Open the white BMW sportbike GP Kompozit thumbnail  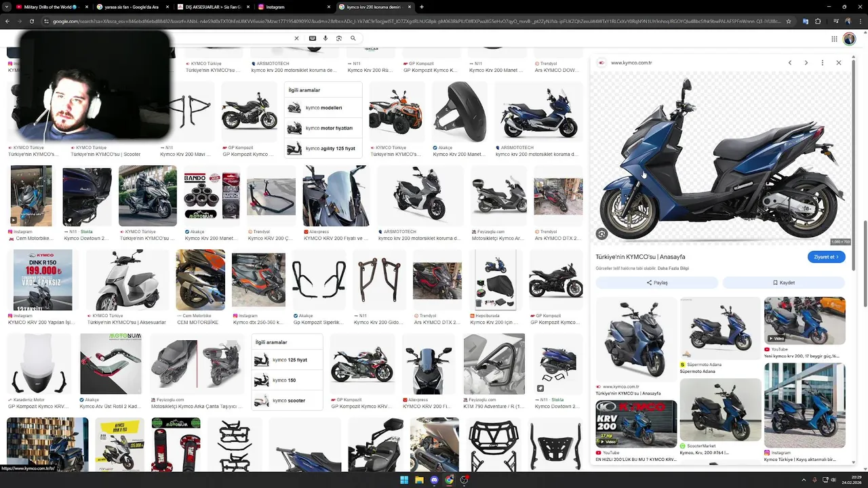pyautogui.click(x=362, y=364)
